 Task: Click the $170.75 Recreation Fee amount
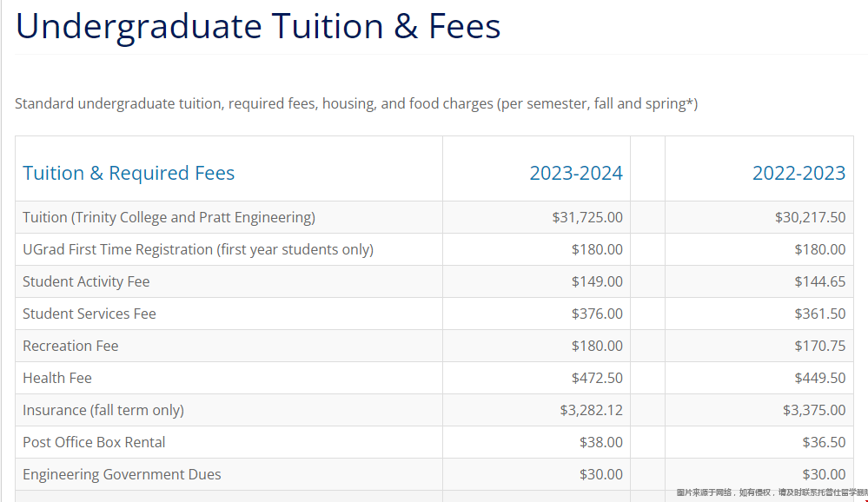[820, 346]
